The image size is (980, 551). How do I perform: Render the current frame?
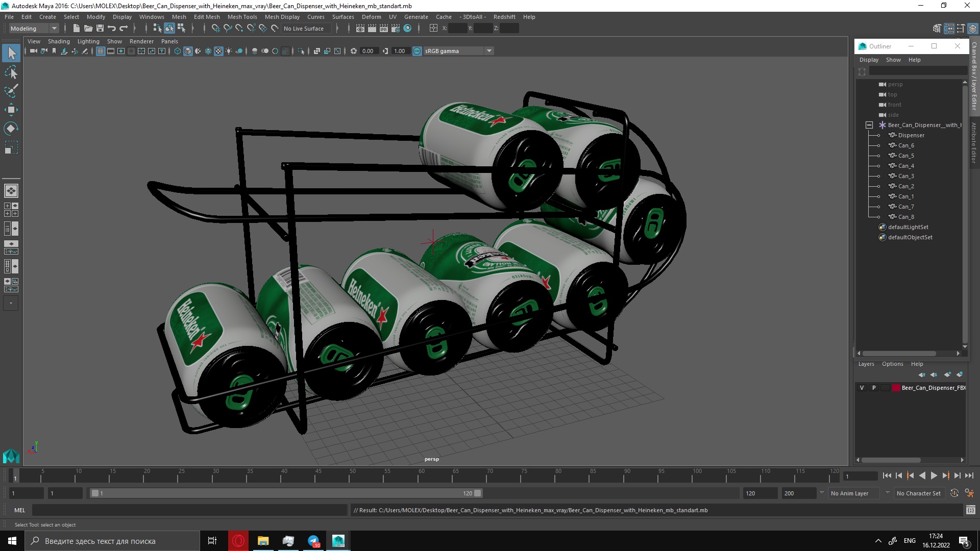pyautogui.click(x=372, y=29)
